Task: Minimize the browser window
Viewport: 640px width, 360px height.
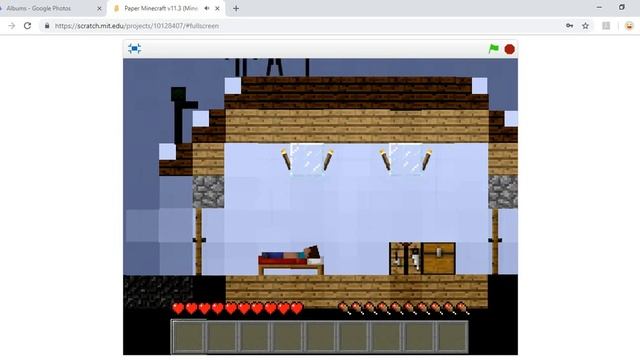Action: coord(599,7)
